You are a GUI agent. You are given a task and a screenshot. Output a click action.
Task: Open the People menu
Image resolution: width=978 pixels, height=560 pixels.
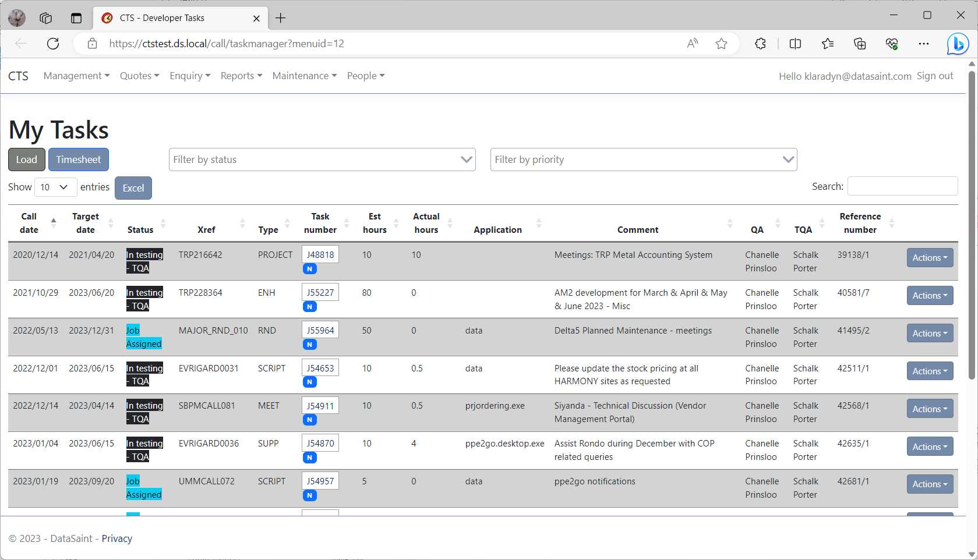[366, 76]
